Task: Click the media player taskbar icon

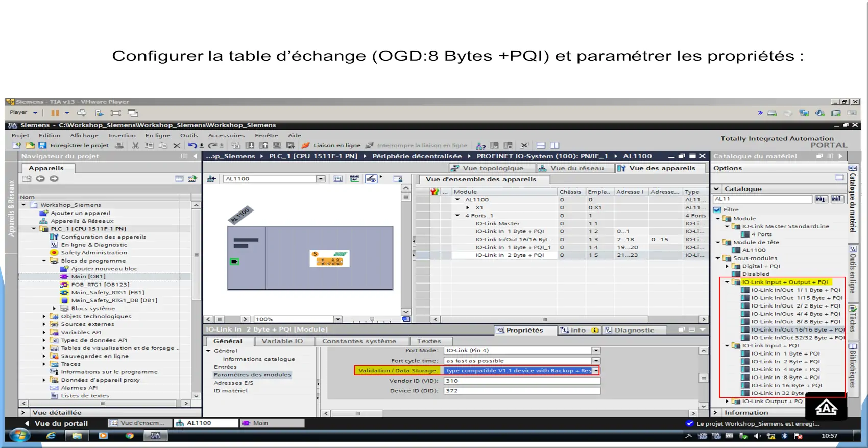Action: (103, 436)
